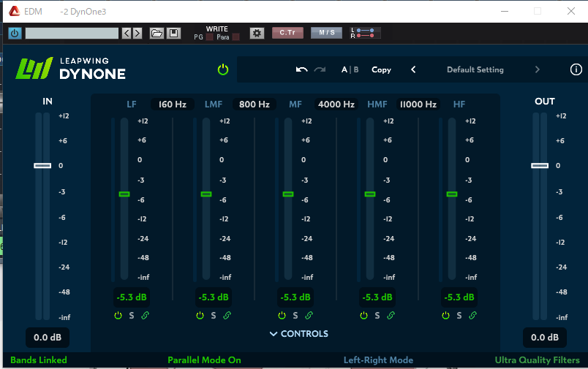This screenshot has height=369, width=588.
Task: Toggle HF band power icon
Action: pyautogui.click(x=445, y=316)
